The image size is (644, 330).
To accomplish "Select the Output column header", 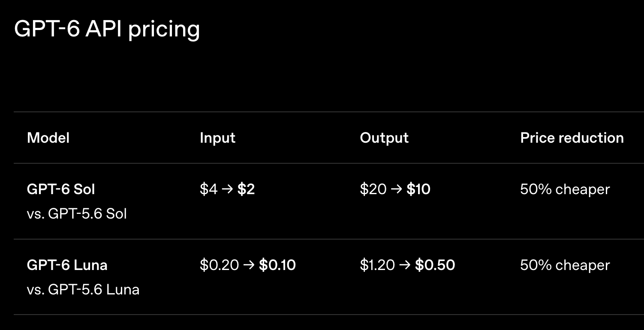I will coord(384,138).
